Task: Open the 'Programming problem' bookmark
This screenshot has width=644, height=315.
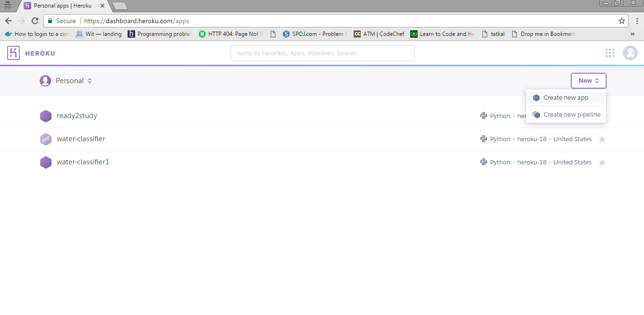Action: 160,34
